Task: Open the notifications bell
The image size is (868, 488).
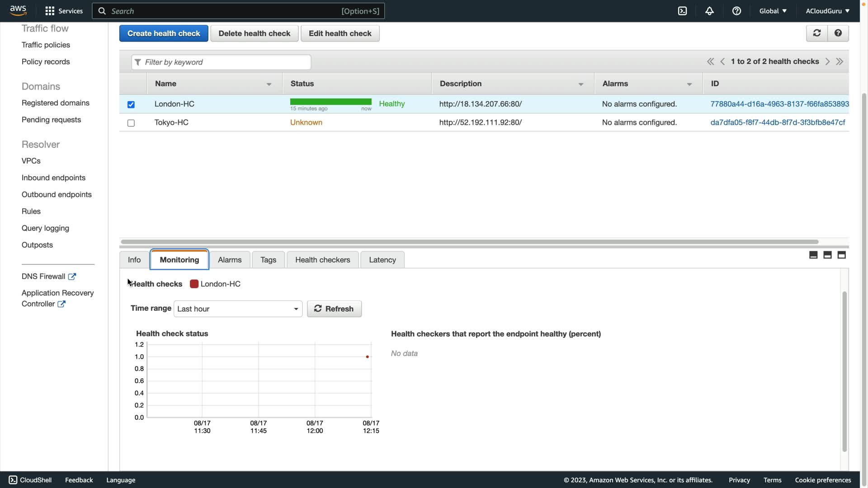Action: tap(709, 11)
